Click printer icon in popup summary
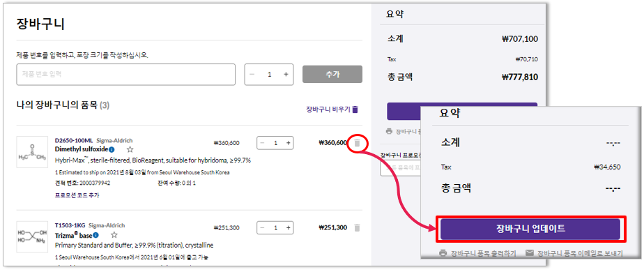Image resolution: width=644 pixels, height=272 pixels. click(443, 253)
